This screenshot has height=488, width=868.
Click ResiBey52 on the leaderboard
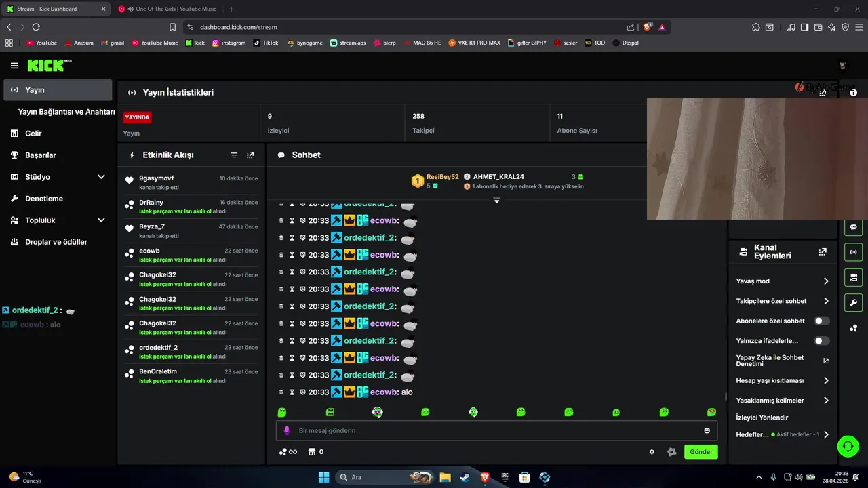tap(442, 177)
